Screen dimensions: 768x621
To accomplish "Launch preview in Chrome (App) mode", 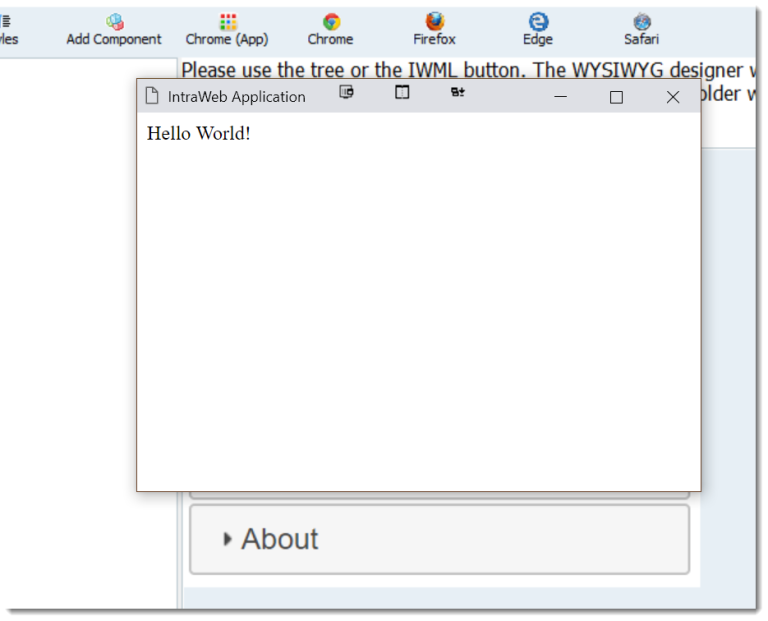I will click(x=227, y=29).
